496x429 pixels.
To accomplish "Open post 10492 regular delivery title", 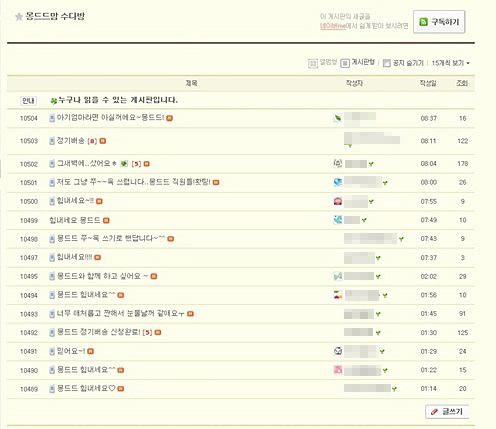I will point(98,332).
